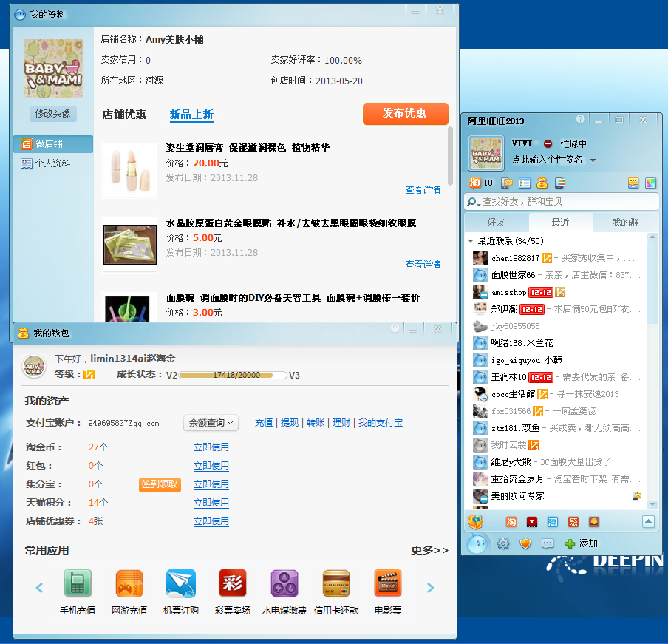Screen dimensions: 668x644
Task: Open 查看详情 for the lipstick product
Action: point(423,190)
